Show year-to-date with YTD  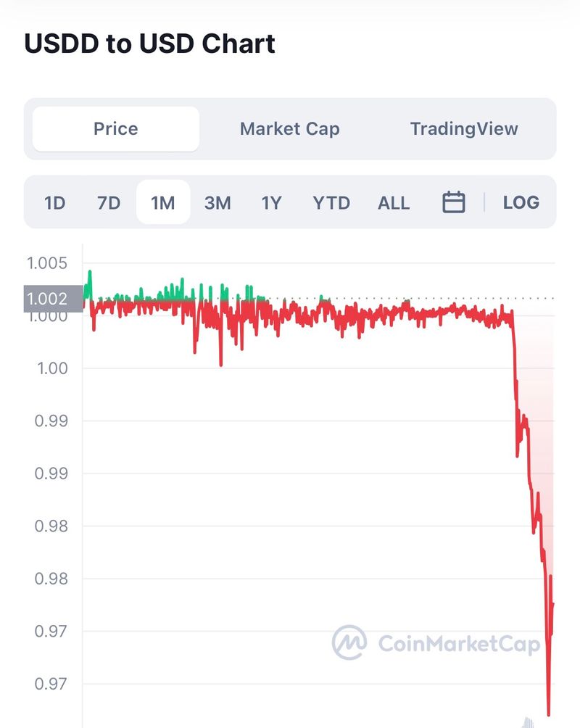click(331, 202)
